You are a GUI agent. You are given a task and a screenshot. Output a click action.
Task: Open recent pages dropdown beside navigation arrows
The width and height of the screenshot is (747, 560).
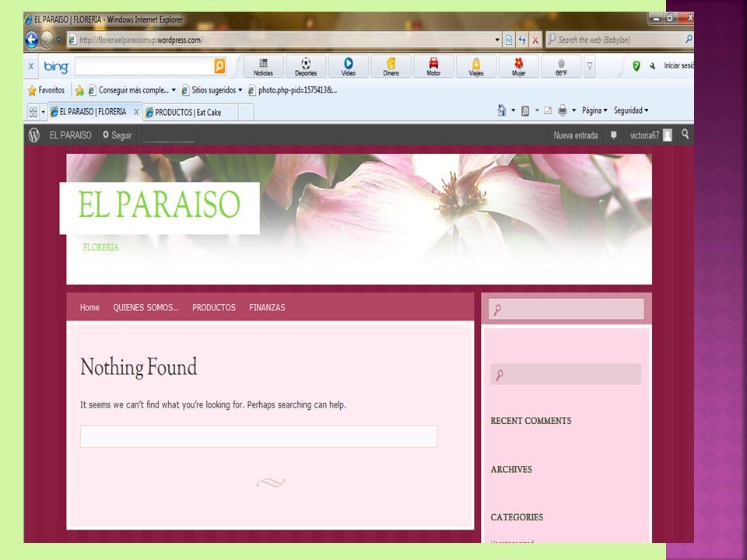[58, 40]
